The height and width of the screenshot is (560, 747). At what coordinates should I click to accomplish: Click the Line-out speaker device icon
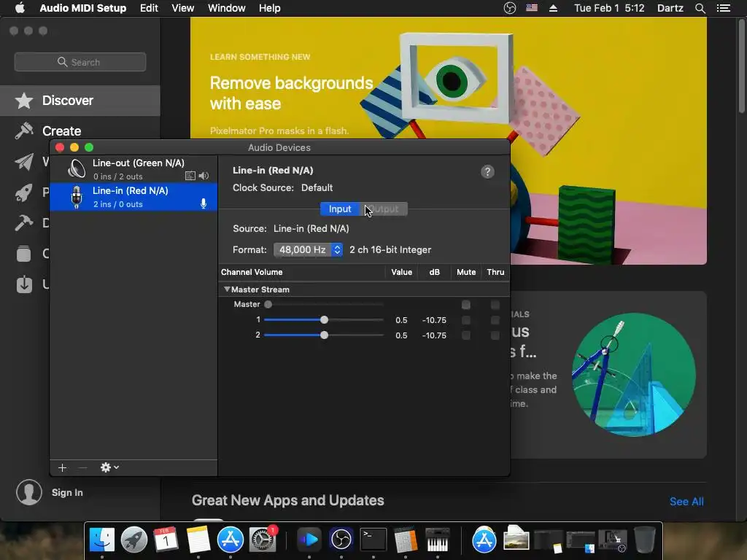pyautogui.click(x=76, y=168)
